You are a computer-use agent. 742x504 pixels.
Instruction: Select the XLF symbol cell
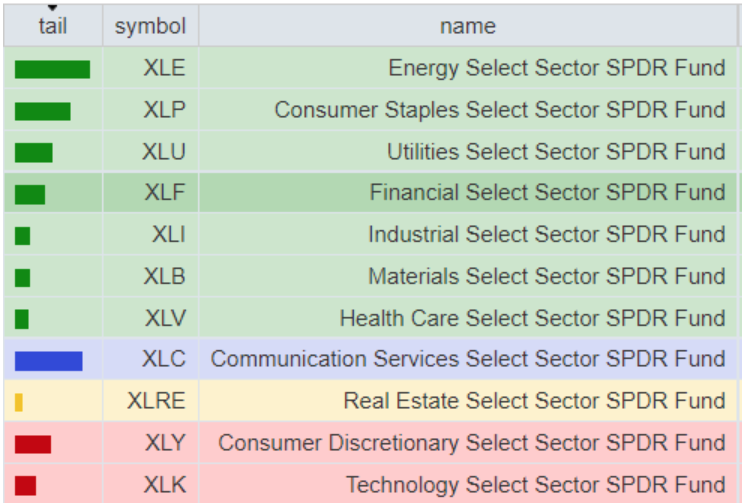tap(164, 192)
